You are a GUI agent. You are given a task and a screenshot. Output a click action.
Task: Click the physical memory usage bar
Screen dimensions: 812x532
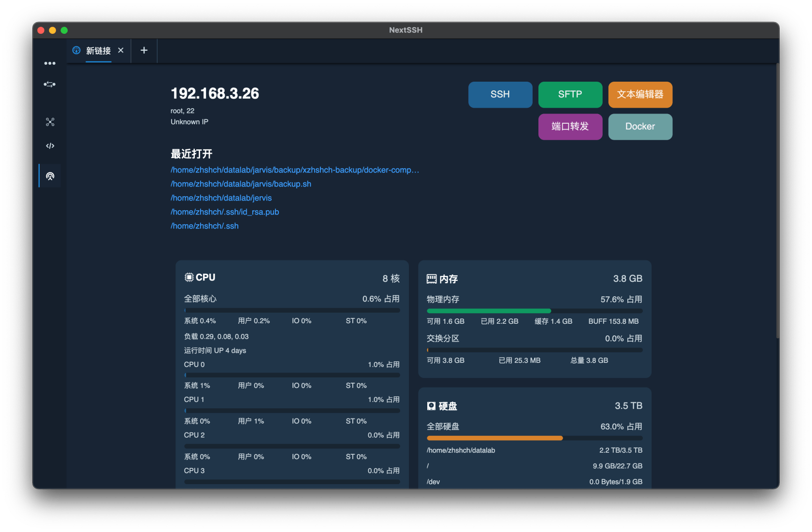coord(534,311)
